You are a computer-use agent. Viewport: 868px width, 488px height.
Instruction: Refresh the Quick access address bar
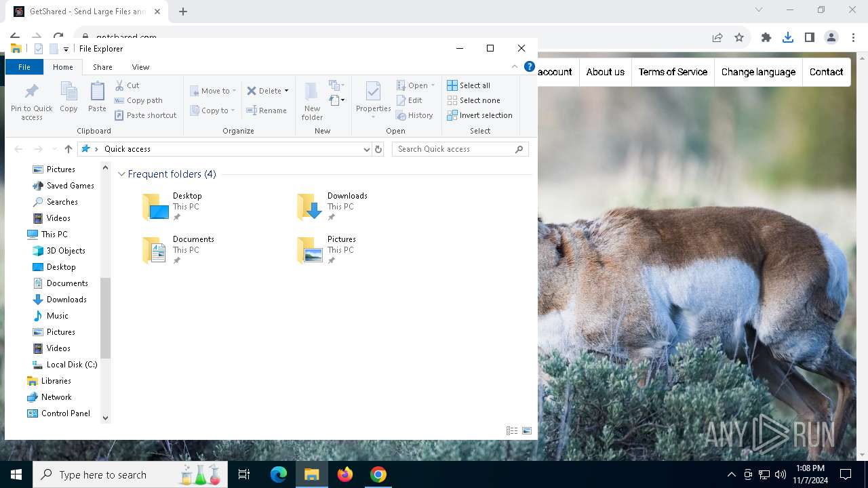[378, 149]
